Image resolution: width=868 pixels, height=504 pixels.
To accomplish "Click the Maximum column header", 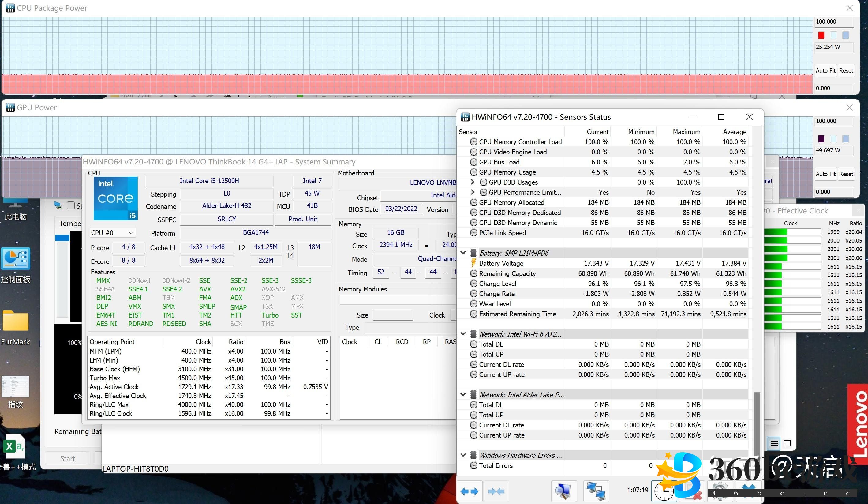I will (x=686, y=132).
